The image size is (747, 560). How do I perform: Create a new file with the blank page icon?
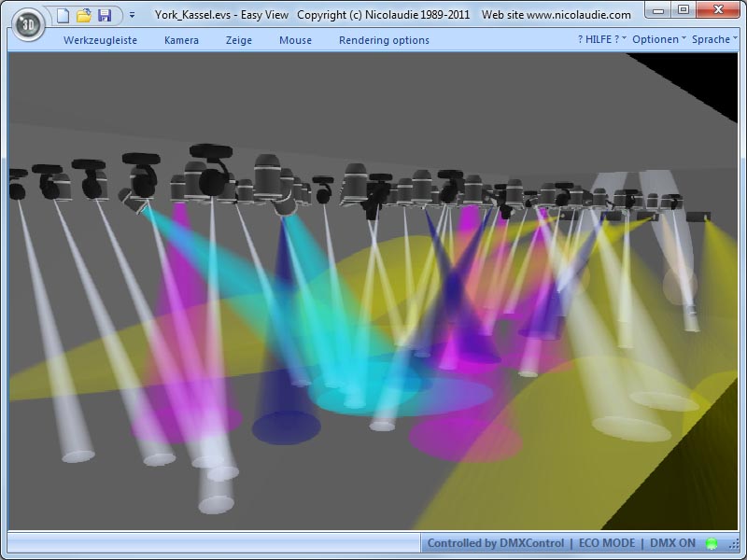click(63, 15)
